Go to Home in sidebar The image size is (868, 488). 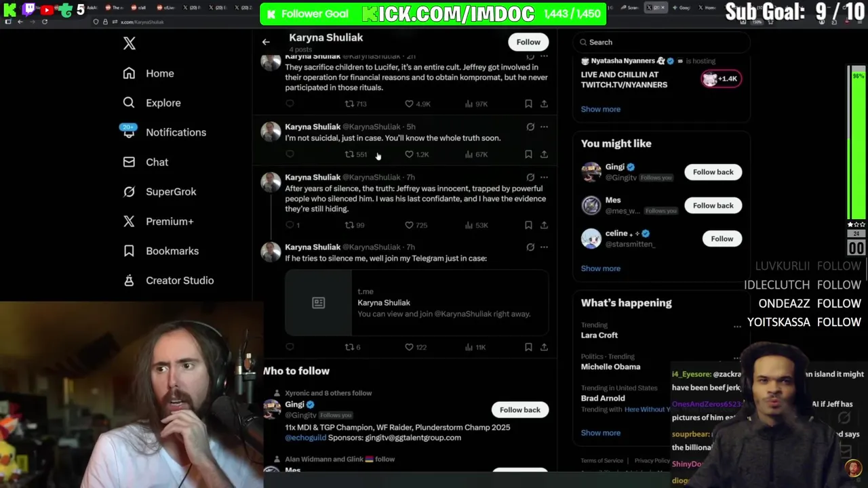149,73
